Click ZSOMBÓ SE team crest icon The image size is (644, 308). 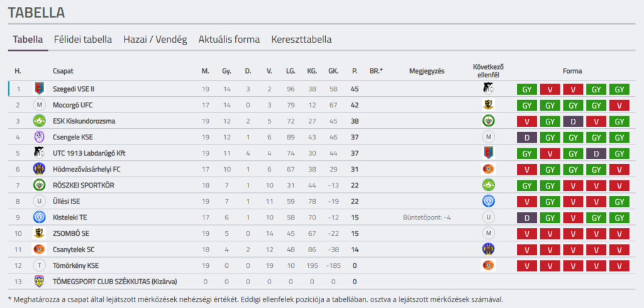[40, 233]
